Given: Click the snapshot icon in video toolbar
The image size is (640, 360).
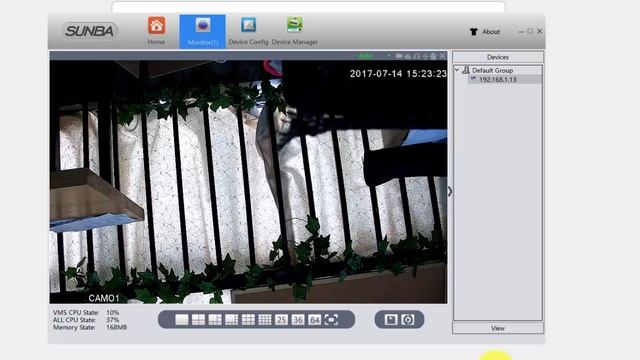Looking at the screenshot, I should pos(407,56).
